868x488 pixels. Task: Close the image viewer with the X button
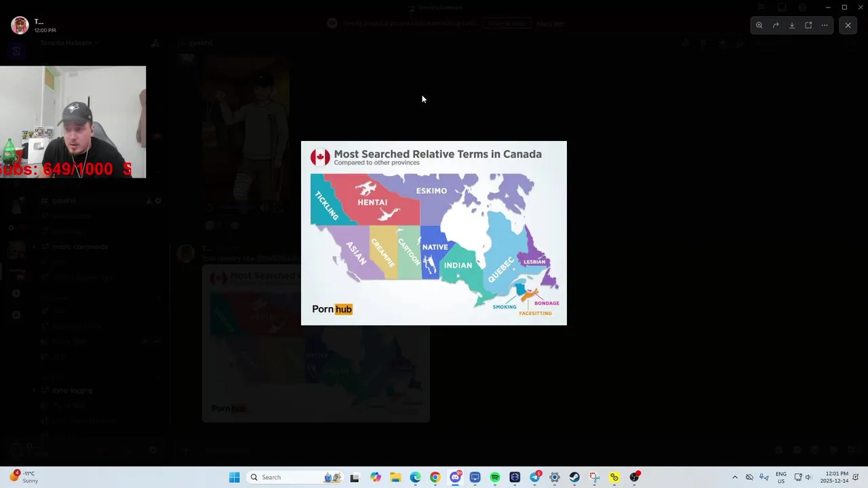[x=848, y=25]
